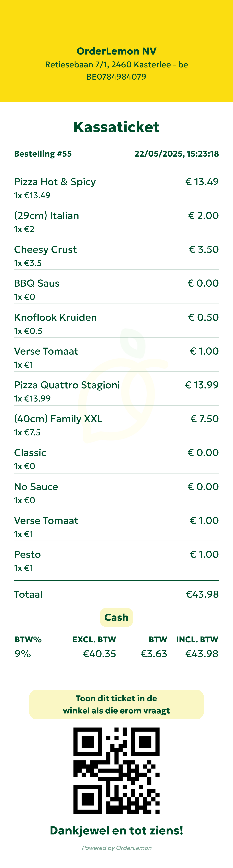Click the 'Toon dit ticket' banner
The height and width of the screenshot is (868, 233).
tap(116, 704)
